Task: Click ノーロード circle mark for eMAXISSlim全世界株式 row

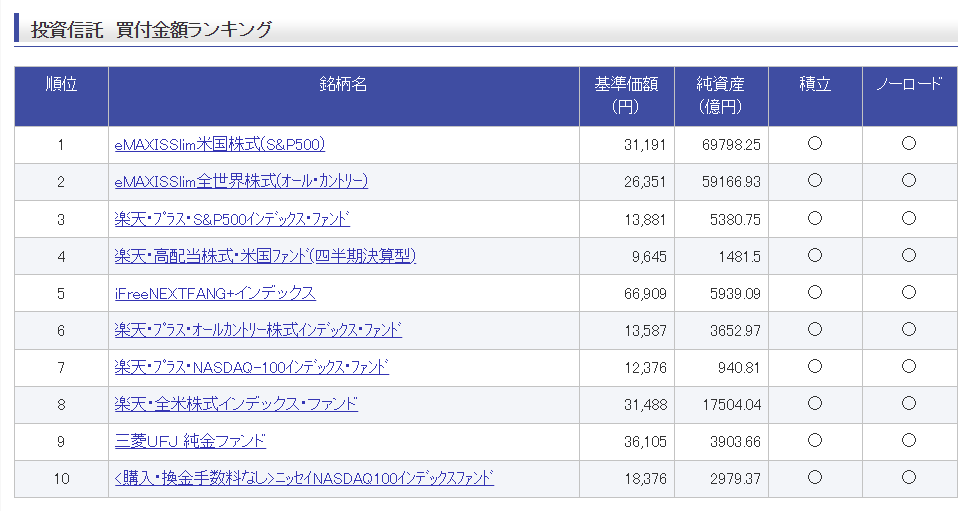Action: 909,181
